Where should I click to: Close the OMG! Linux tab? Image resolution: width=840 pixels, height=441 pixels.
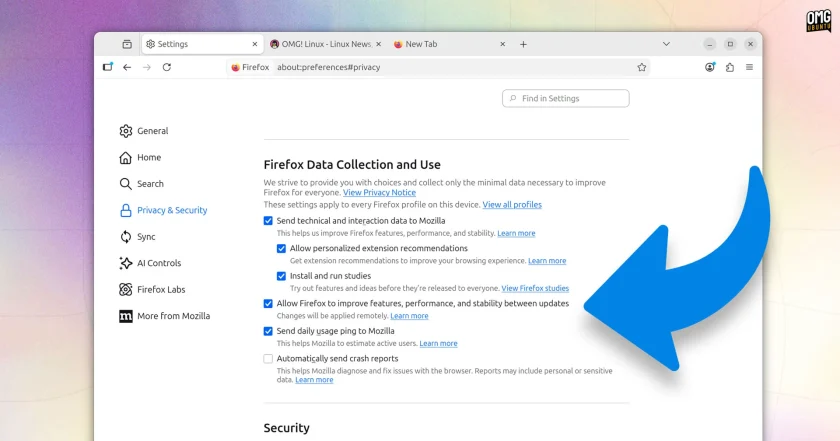[x=379, y=44]
